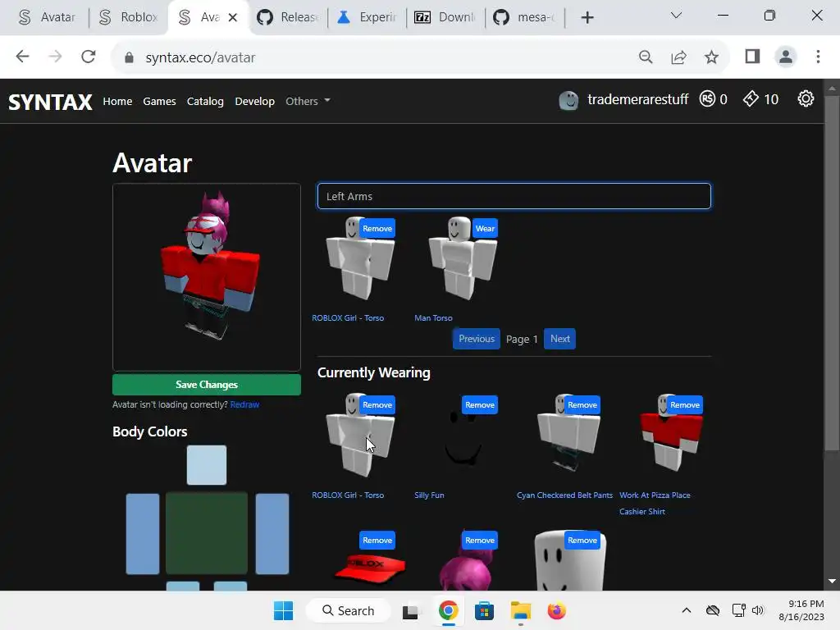Open Task View on the taskbar

coord(410,611)
